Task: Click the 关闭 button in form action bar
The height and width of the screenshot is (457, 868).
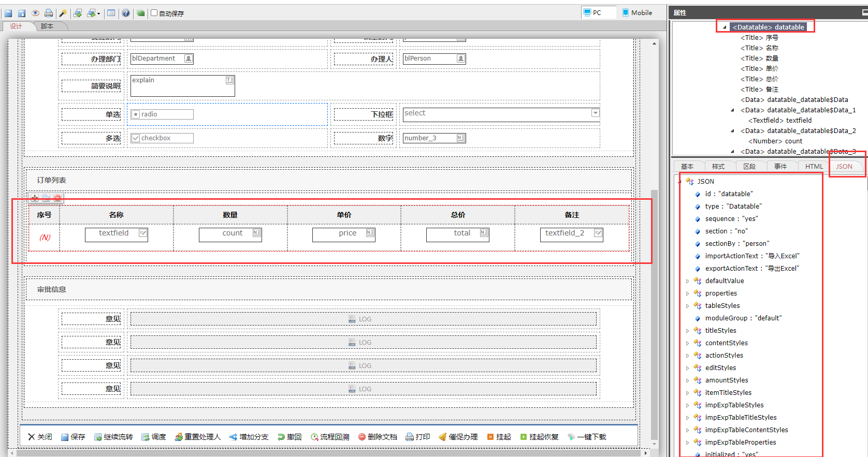Action: (40, 437)
